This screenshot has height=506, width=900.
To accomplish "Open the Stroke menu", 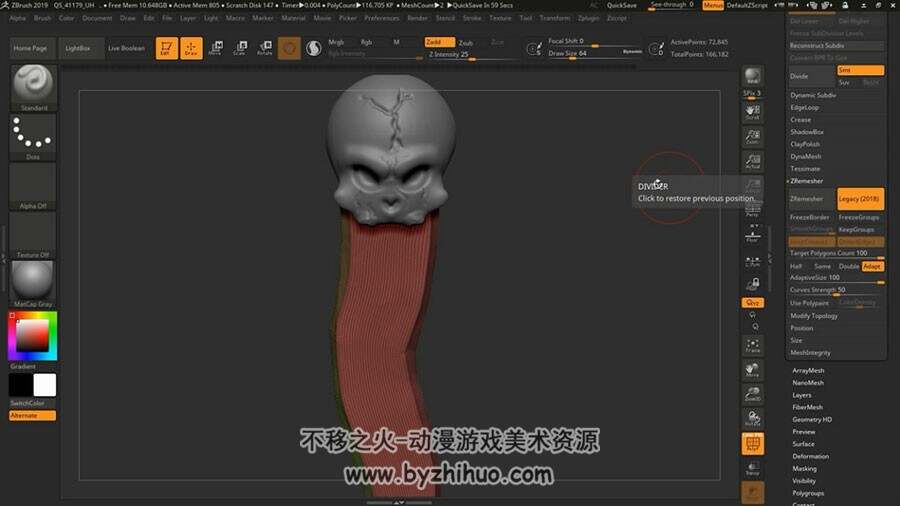I will coord(472,18).
